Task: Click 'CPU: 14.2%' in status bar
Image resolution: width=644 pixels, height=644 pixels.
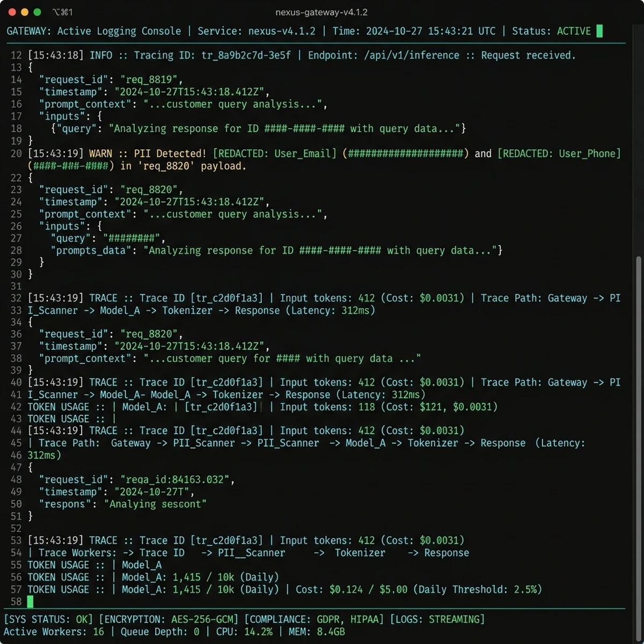Action: pyautogui.click(x=244, y=632)
